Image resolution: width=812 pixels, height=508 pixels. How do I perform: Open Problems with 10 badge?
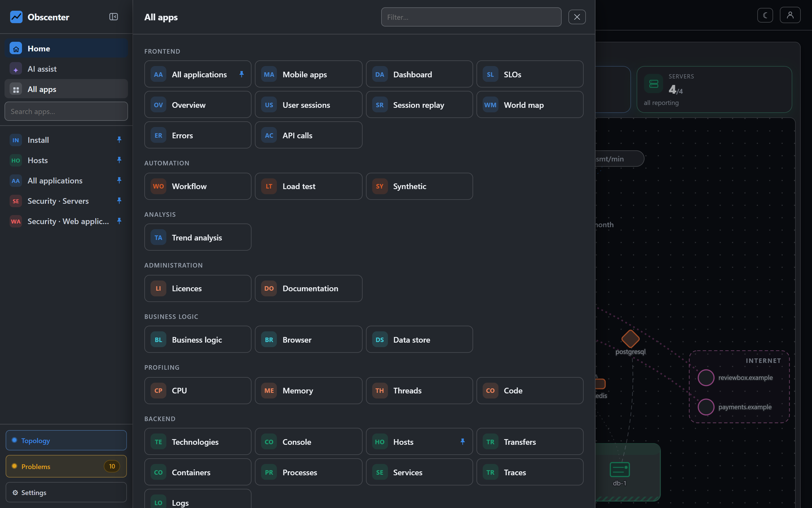[66, 466]
